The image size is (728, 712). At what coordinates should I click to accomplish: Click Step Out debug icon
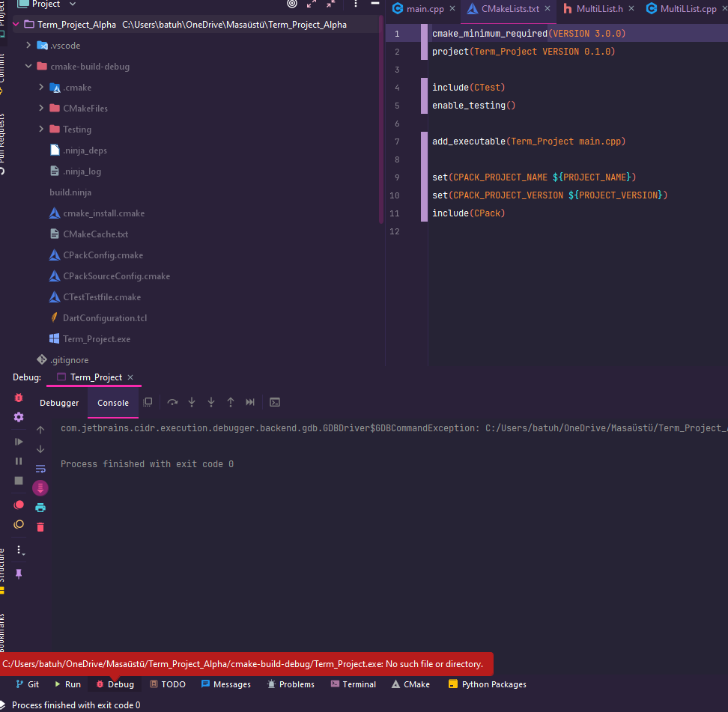(231, 402)
